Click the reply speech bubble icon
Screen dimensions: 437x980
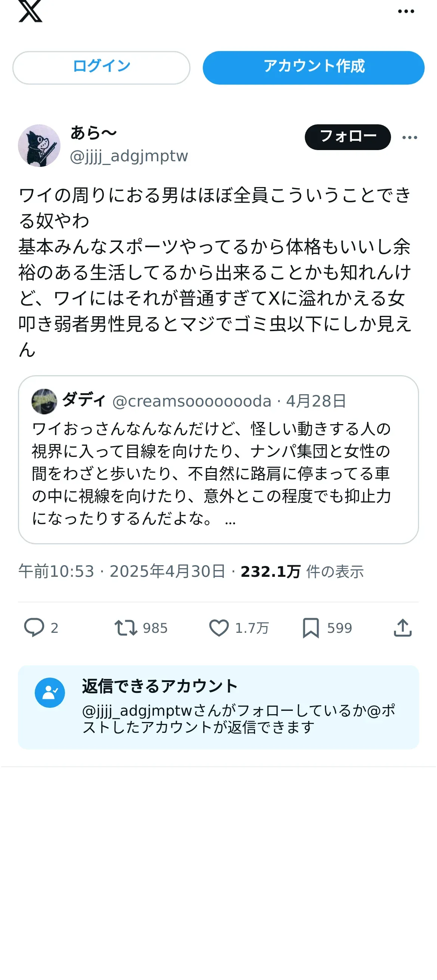pyautogui.click(x=34, y=627)
